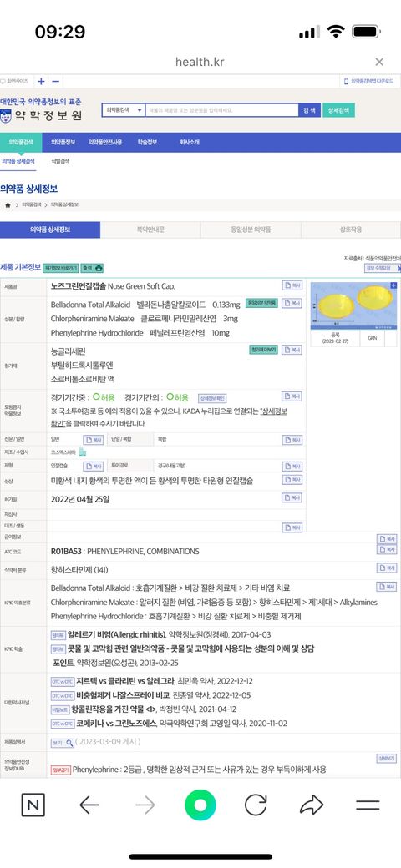Copy product name with 복사 button
This screenshot has width=401, height=868.
point(292,285)
